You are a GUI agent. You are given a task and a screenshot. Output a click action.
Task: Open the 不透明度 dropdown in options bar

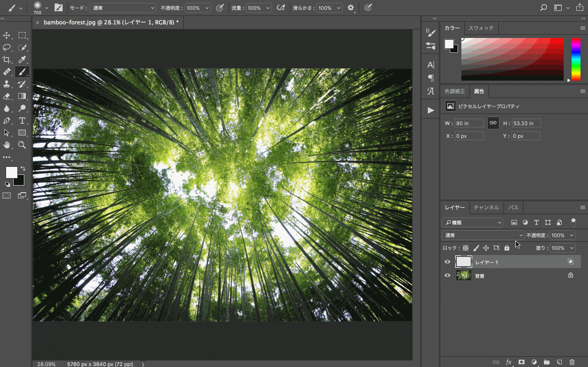coord(207,8)
